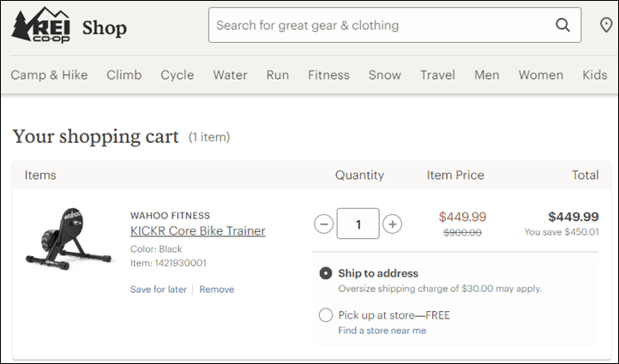The image size is (619, 364).
Task: Open the Women menu
Action: (x=541, y=75)
